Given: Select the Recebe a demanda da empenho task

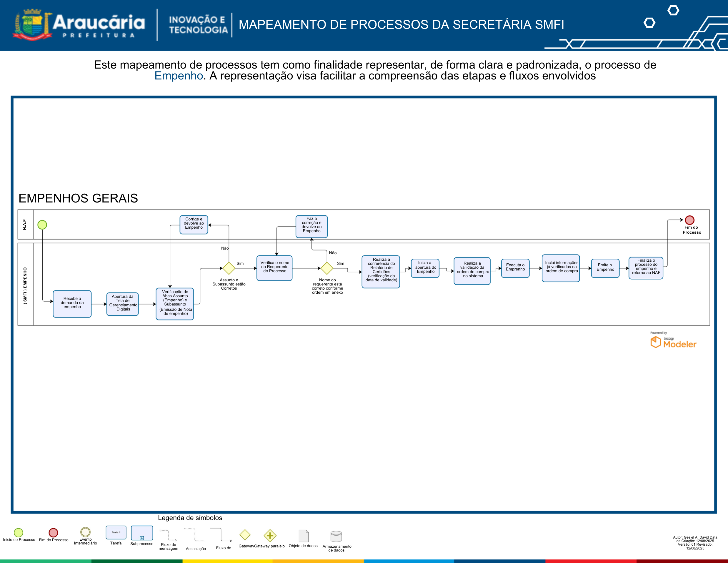Looking at the screenshot, I should coord(72,304).
